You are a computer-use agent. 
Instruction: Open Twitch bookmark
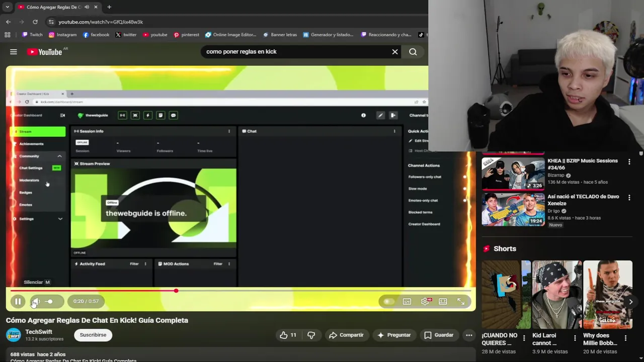coord(32,35)
